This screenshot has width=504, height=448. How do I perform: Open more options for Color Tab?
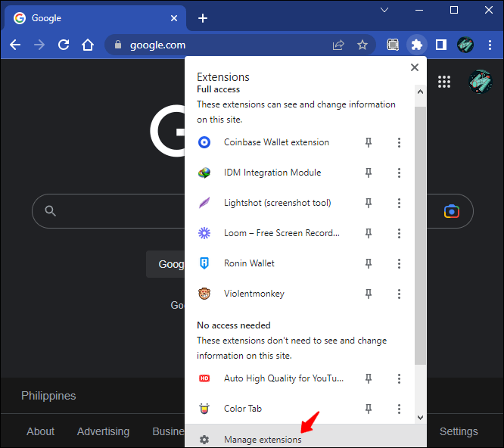[x=399, y=409]
